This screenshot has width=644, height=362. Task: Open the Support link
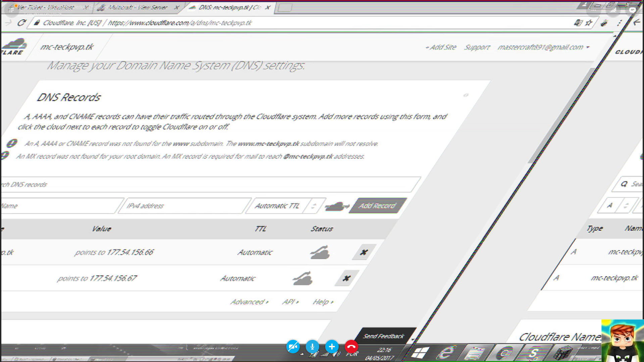[x=477, y=47]
